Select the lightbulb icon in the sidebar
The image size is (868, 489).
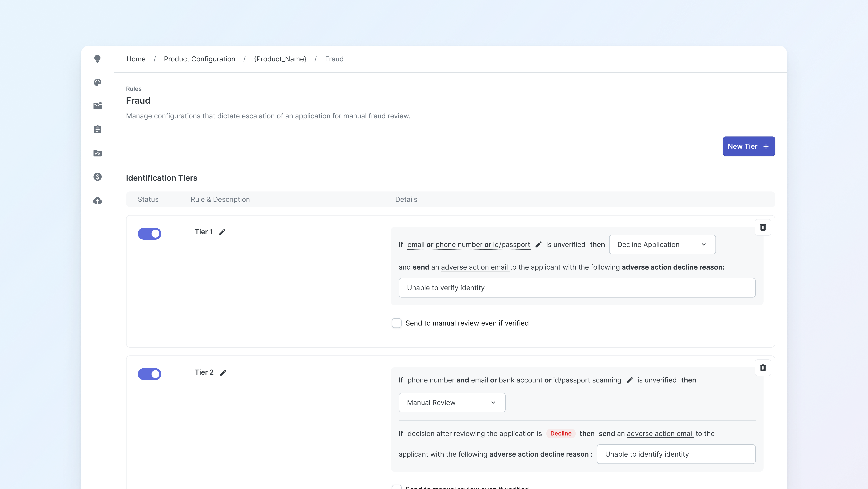pyautogui.click(x=97, y=59)
